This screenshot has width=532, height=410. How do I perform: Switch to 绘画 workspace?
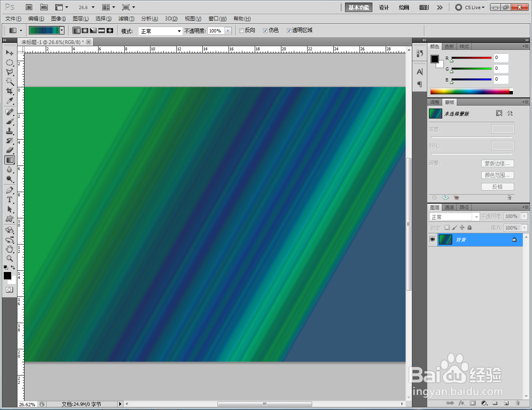pos(404,7)
